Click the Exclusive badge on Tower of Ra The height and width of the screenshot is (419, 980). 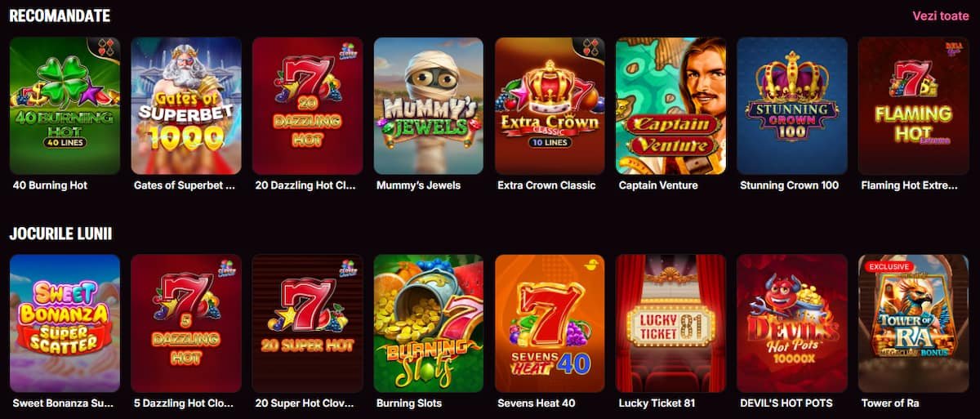tap(889, 266)
